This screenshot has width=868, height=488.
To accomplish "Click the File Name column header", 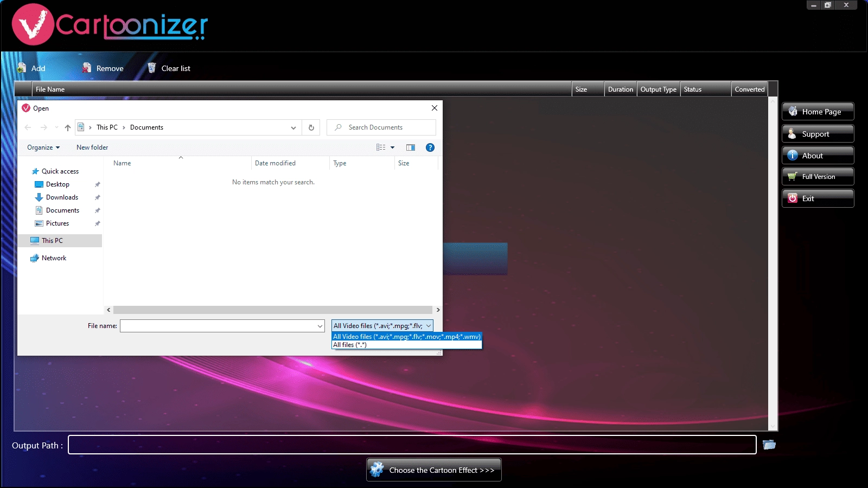I will click(302, 89).
